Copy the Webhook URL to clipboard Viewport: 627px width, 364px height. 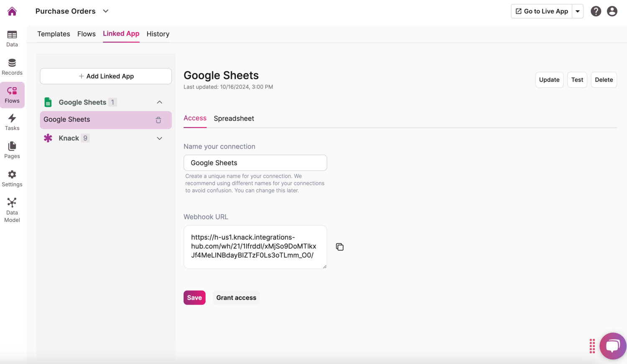(x=339, y=247)
